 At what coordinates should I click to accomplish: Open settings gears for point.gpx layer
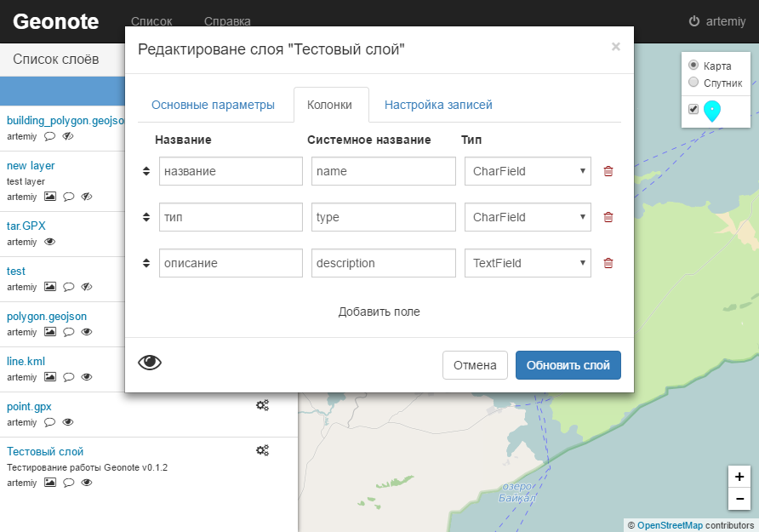coord(262,405)
